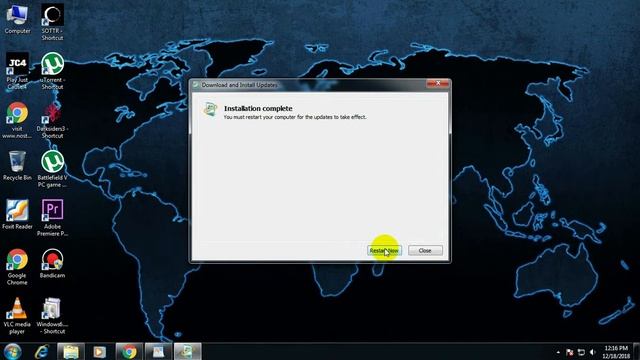Select the uTorrent shortcut desktop icon
Image resolution: width=640 pixels, height=360 pixels.
52,71
